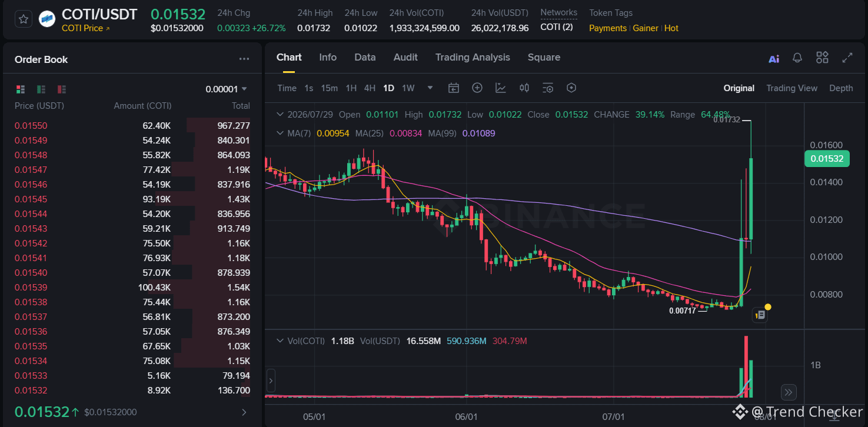Open more intervals dropdown arrow

(430, 88)
